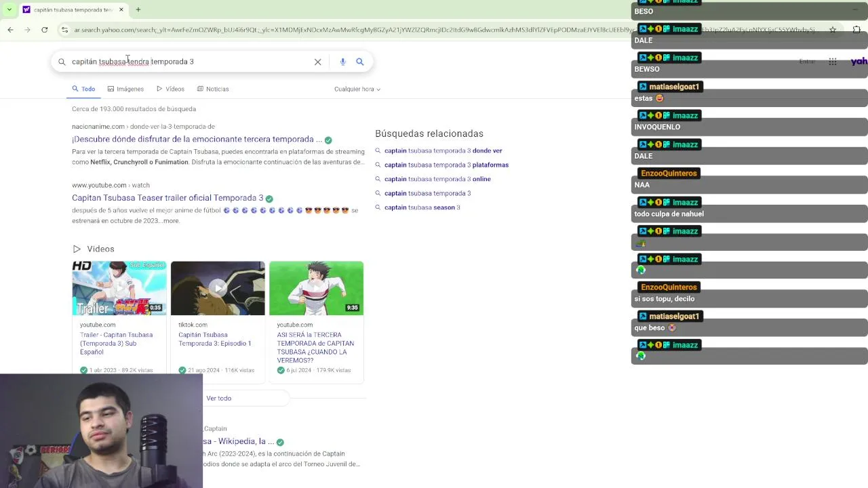The width and height of the screenshot is (868, 488).
Task: Click the verified checkmark beside Wikipedia result
Action: 280,442
